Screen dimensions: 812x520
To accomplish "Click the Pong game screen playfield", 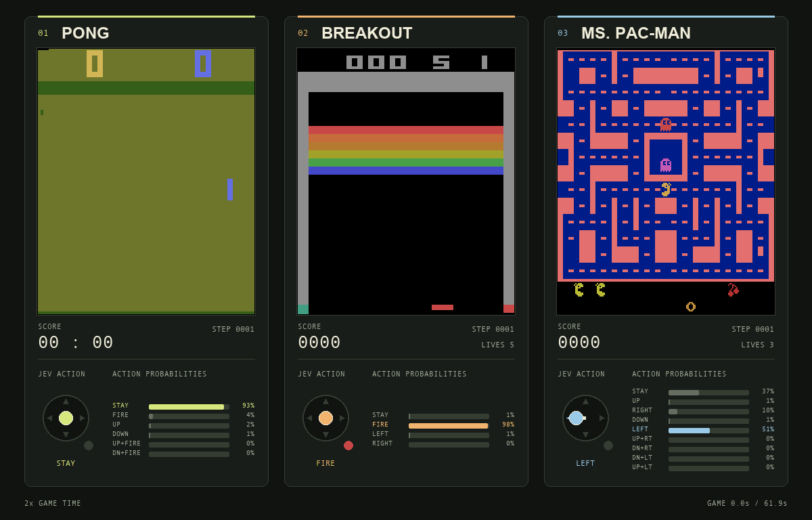I will coord(146,181).
